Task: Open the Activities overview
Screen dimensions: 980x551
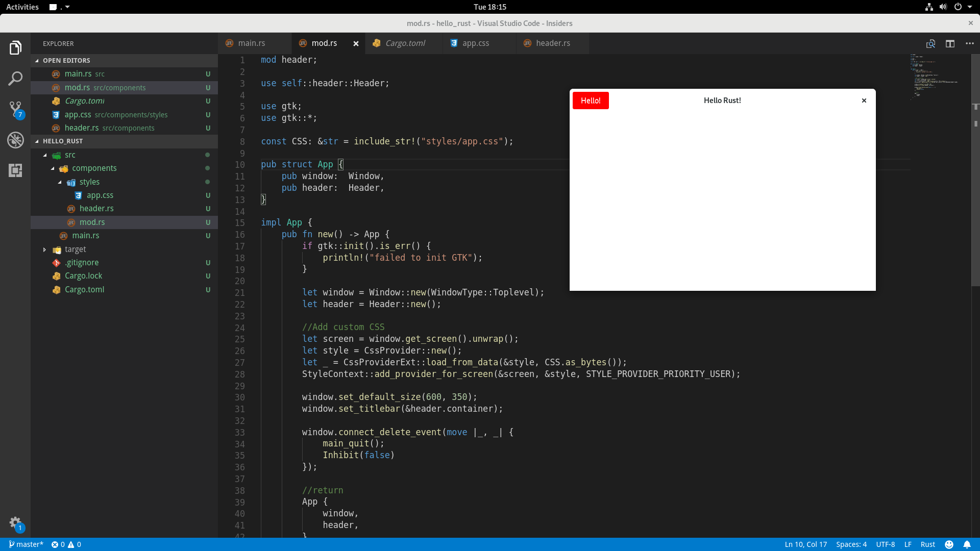Action: tap(22, 7)
